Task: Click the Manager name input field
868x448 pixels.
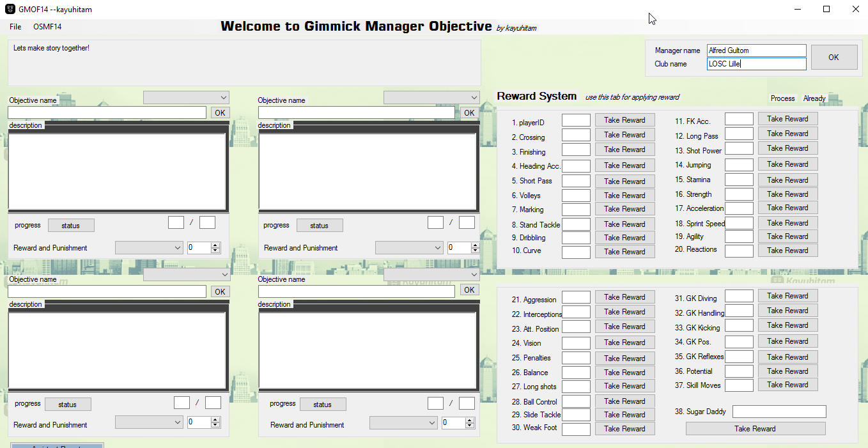Action: pyautogui.click(x=757, y=50)
